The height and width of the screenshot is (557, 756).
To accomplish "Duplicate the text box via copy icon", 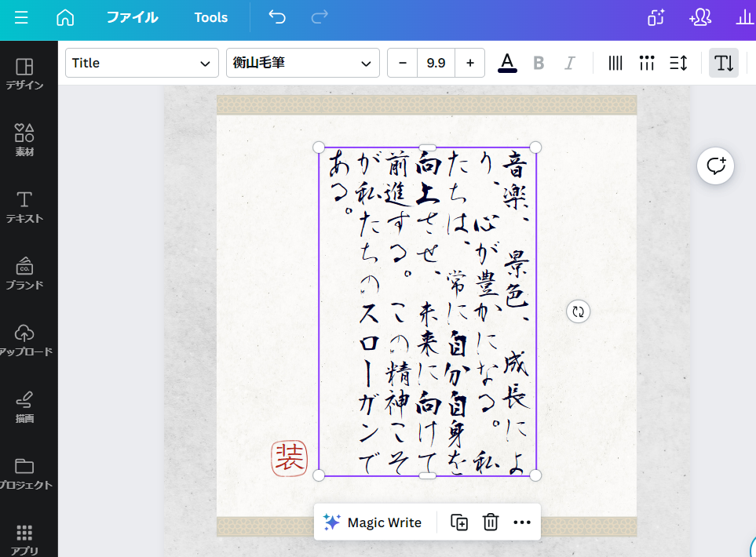I will point(458,522).
